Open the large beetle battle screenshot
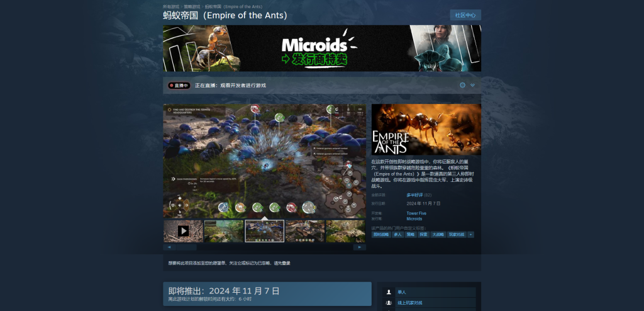 265,161
